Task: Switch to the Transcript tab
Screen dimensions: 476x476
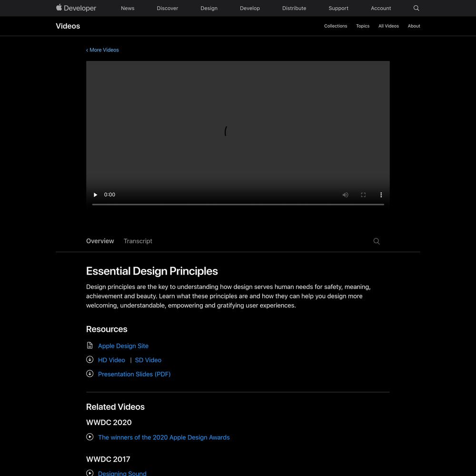Action: click(x=138, y=241)
